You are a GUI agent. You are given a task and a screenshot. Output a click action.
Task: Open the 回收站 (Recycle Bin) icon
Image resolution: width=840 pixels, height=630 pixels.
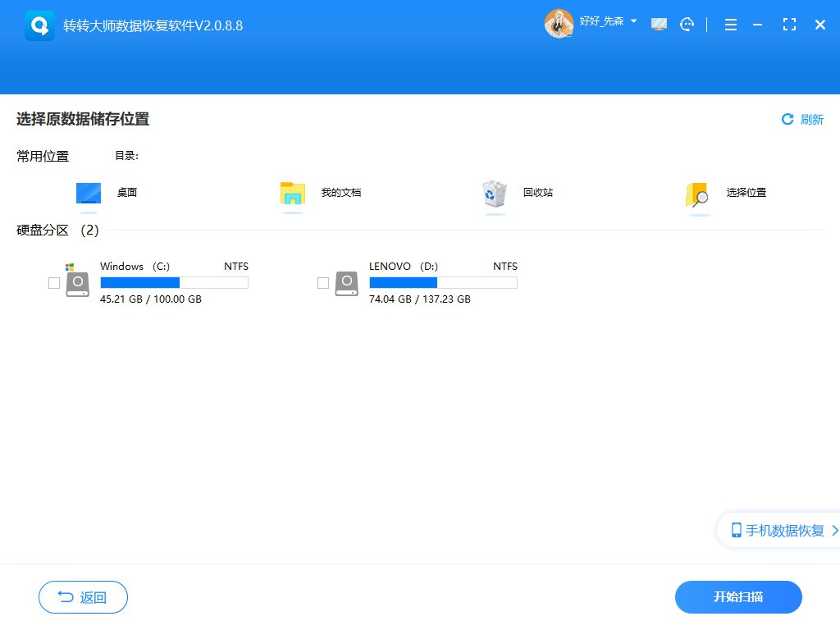click(495, 194)
